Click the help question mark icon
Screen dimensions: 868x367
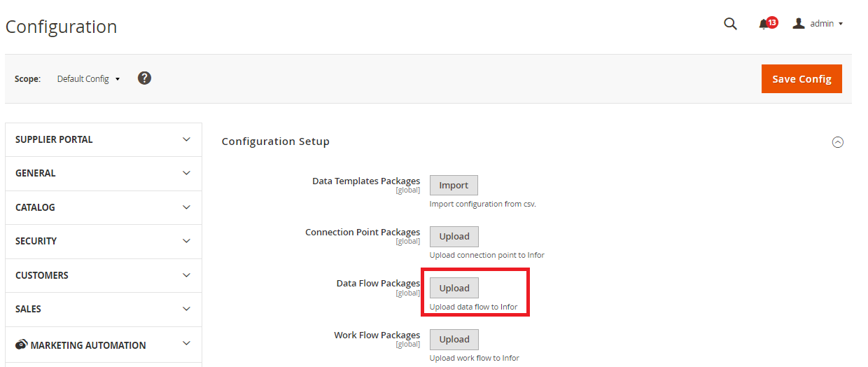pos(144,78)
